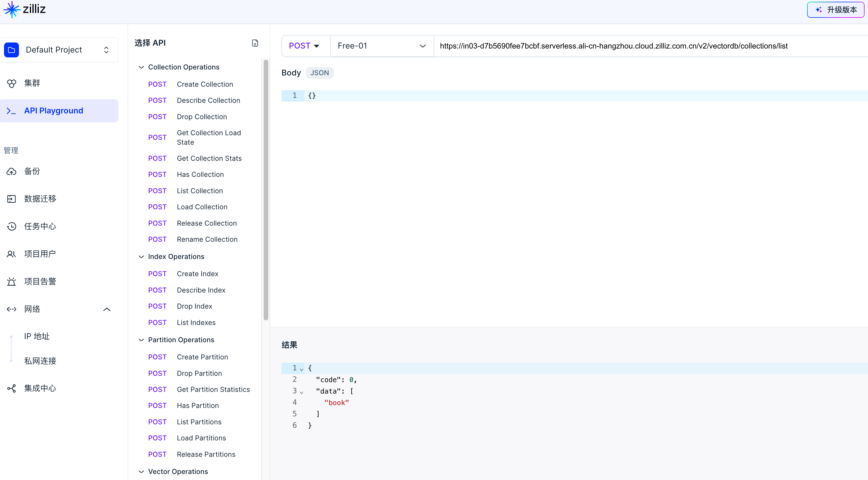Click the 备份 backup cloud icon
The image size is (868, 480).
tap(11, 171)
